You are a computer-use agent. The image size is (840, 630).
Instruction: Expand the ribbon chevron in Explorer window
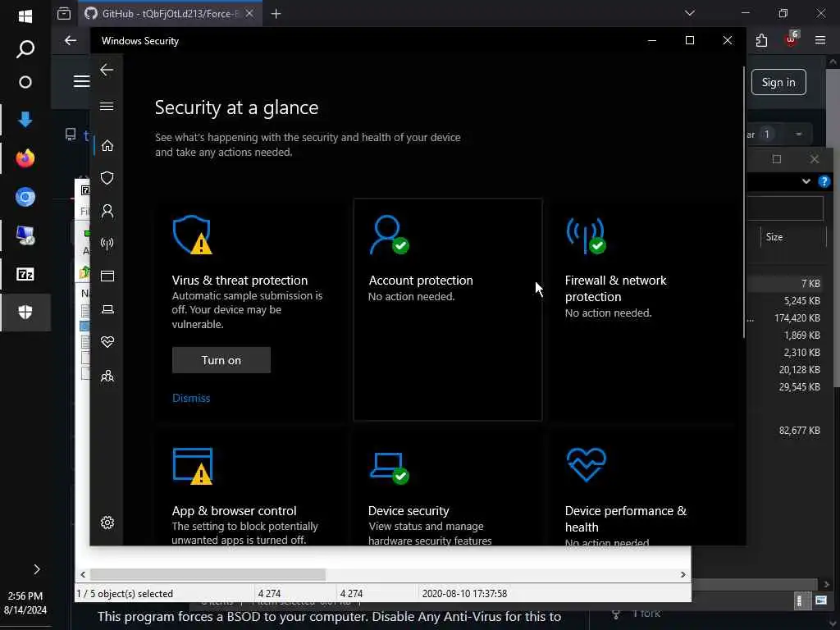(x=806, y=181)
